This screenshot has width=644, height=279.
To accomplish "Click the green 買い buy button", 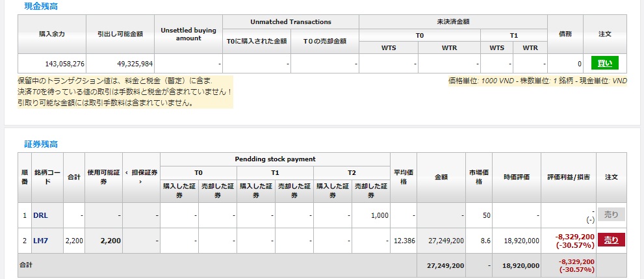I will tap(604, 63).
